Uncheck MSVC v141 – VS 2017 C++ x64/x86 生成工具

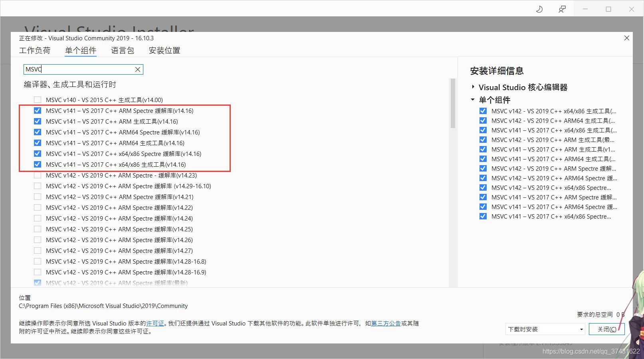point(37,164)
